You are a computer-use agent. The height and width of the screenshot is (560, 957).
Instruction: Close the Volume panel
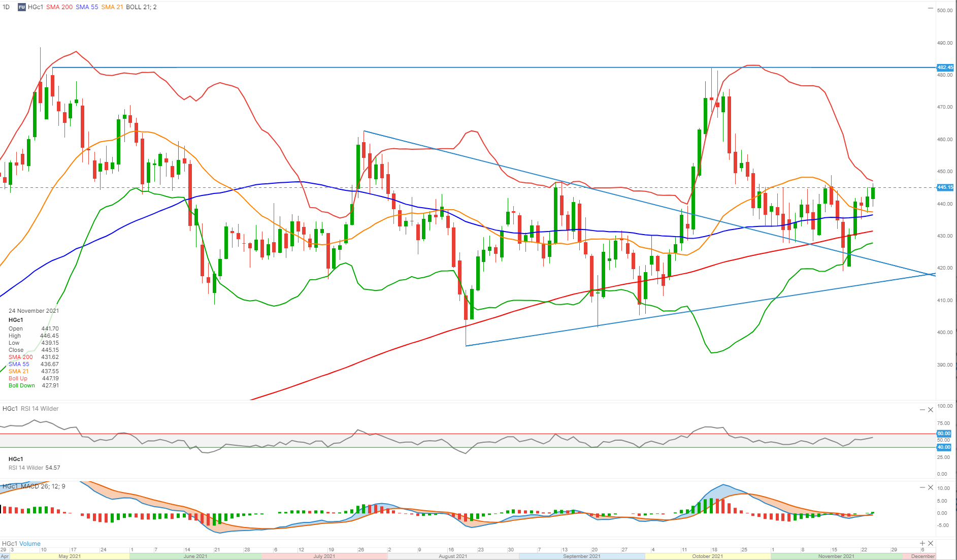coord(931,543)
